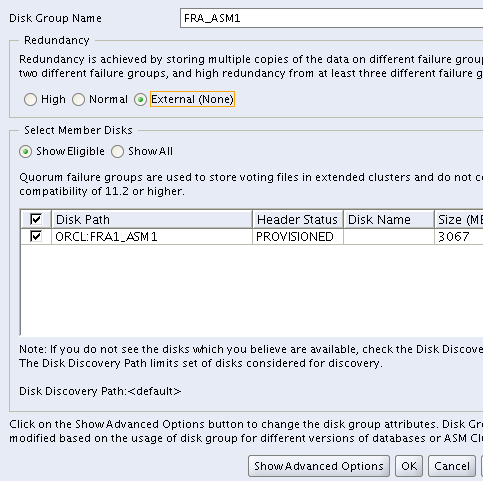Click the Disk Path column header
The width and height of the screenshot is (483, 481).
tap(152, 219)
